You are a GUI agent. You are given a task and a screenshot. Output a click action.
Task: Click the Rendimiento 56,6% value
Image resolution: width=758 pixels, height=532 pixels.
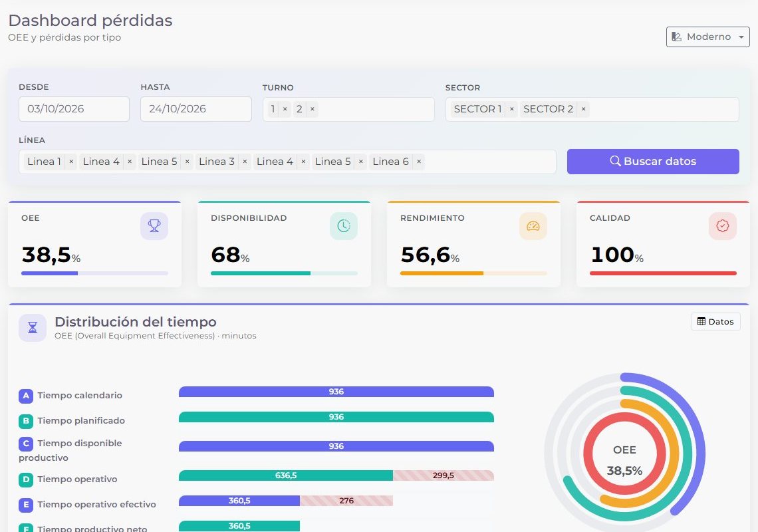(x=430, y=255)
